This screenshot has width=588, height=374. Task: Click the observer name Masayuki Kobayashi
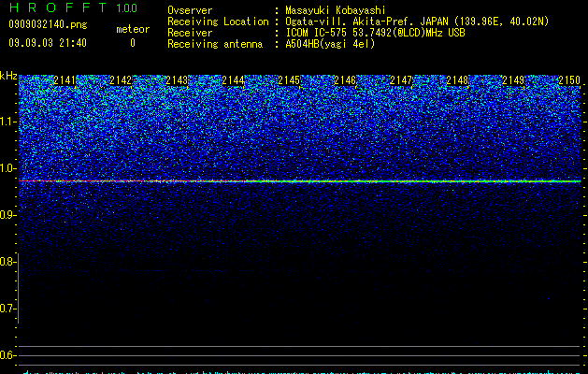point(336,10)
